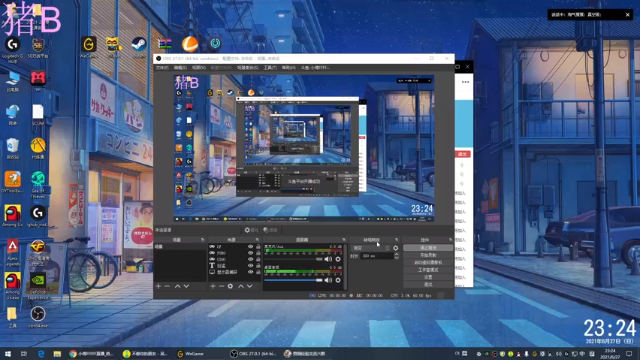Toggle lock on display capture source
The width and height of the screenshot is (640, 360).
coord(258,272)
